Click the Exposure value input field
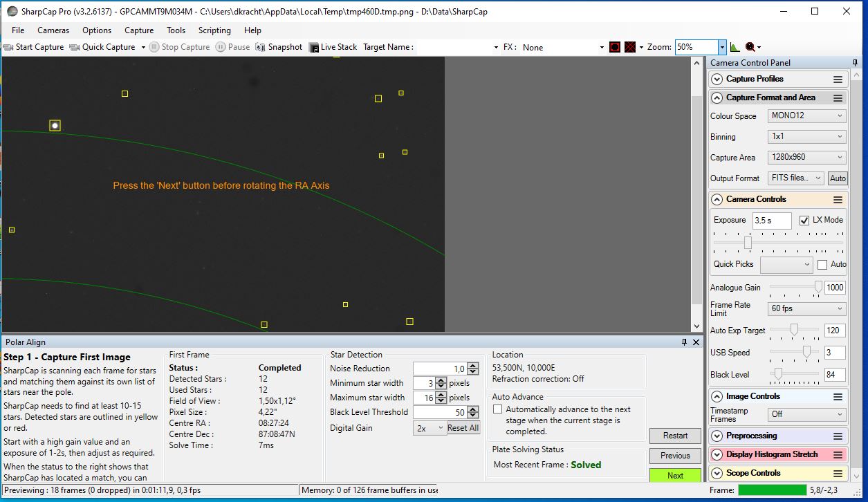 pos(771,221)
